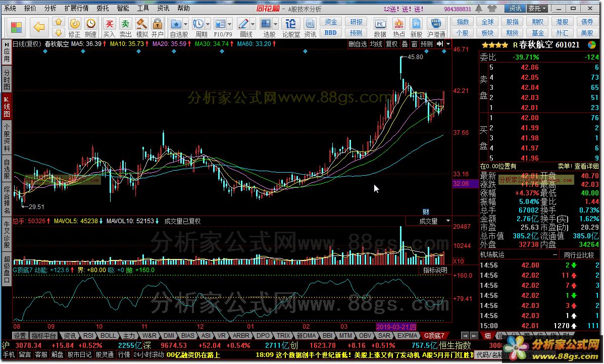This screenshot has height=364, width=604.
Task: Open the F10/F9 info icon
Action: tap(220, 24)
